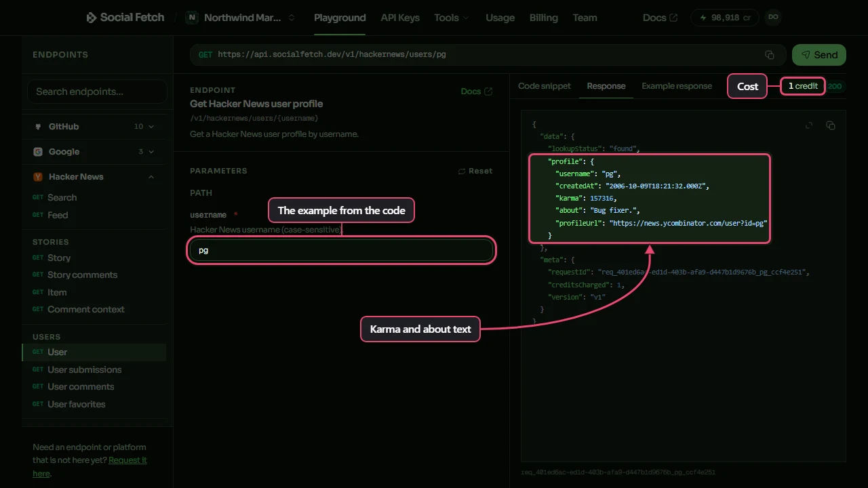Open the DO user avatar menu
The width and height of the screenshot is (868, 488).
click(x=772, y=18)
